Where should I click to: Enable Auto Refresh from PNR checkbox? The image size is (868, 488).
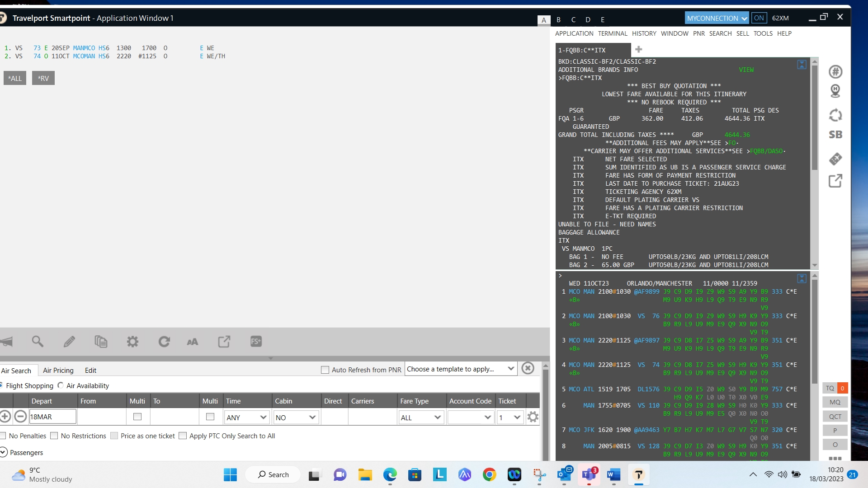click(x=325, y=370)
